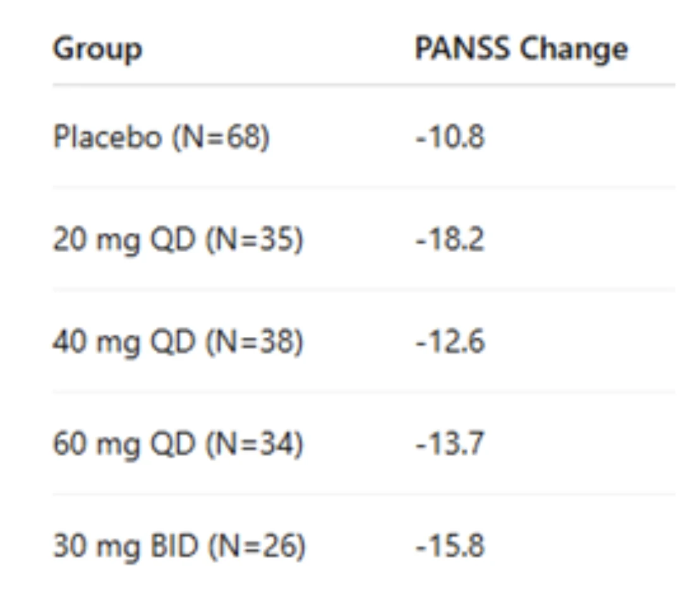
Task: Select the 40 mg QD (N=38) cell
Action: (x=178, y=342)
